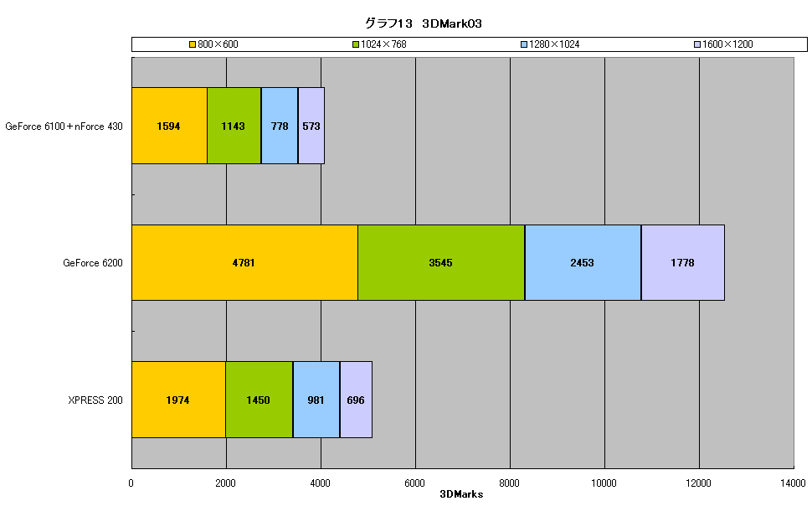Click the 2000 tick label on x-axis
The image size is (812, 506).
225,483
